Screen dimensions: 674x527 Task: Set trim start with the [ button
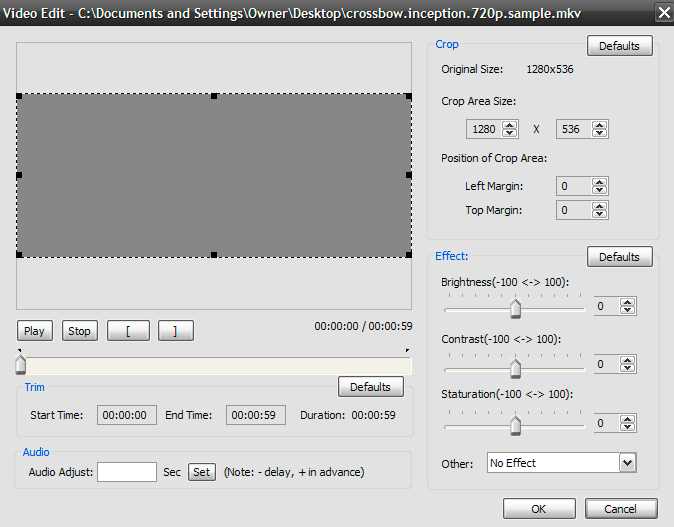click(128, 331)
